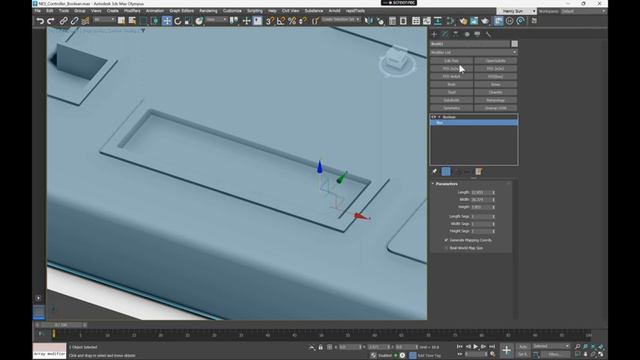Open the Customize menu
Screen dimensions: 640x360
click(232, 11)
